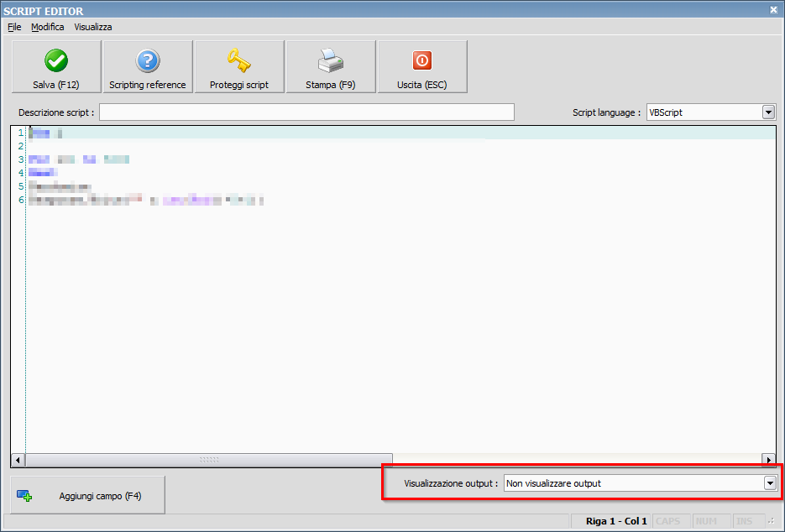Click the 'Riga 1 - Col 1' status entry
This screenshot has width=785, height=532.
pos(616,521)
